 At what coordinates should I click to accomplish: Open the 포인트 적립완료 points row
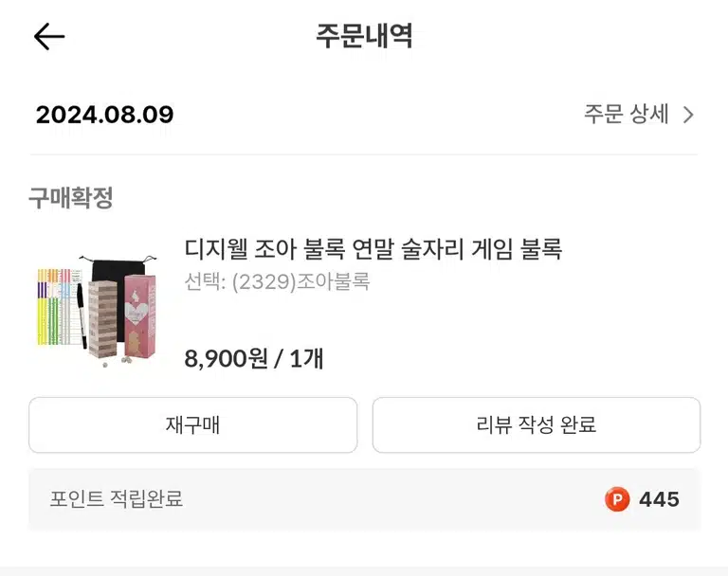tap(364, 499)
